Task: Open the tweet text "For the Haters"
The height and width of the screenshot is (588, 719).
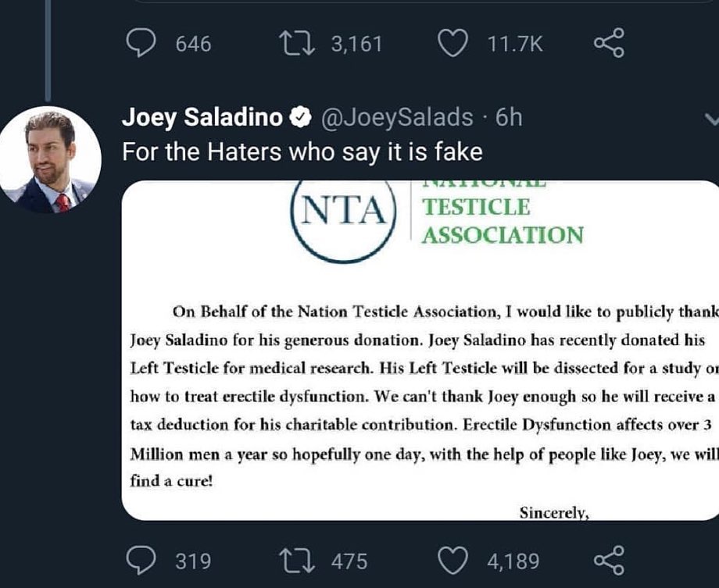Action: [x=302, y=152]
